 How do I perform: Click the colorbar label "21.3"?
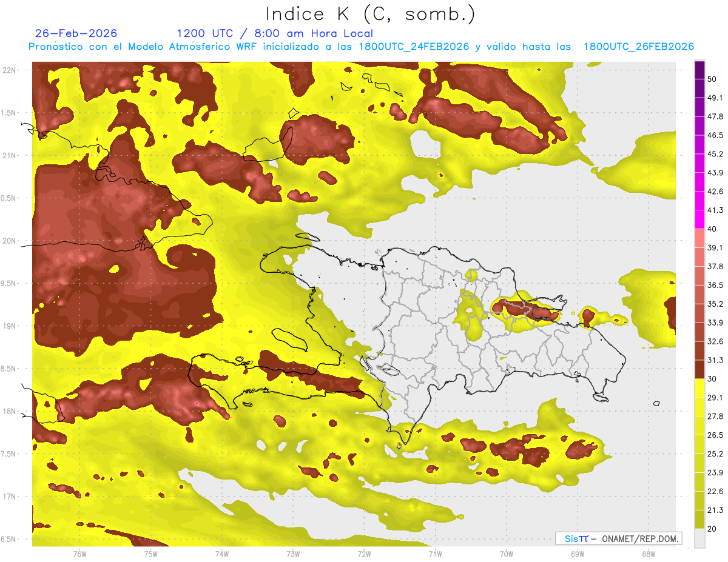tap(715, 510)
